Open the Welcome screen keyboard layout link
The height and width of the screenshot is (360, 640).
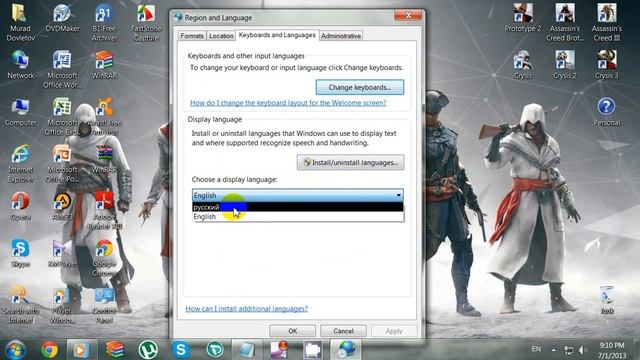tap(288, 103)
